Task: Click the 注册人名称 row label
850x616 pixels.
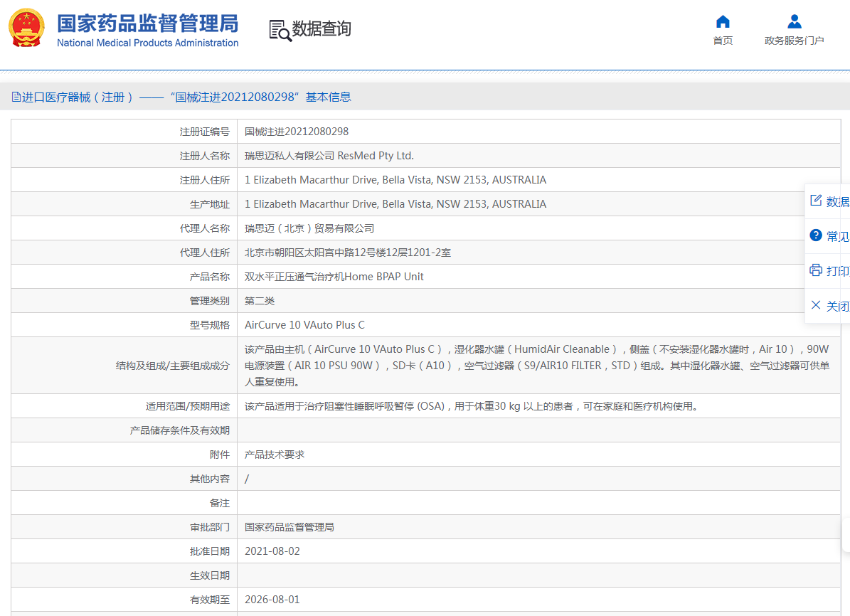Action: tap(204, 156)
